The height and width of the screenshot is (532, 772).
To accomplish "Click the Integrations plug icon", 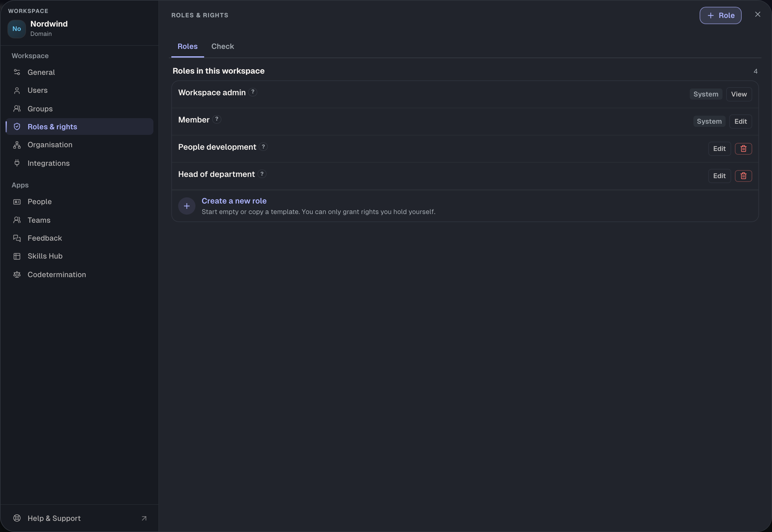I will point(17,163).
